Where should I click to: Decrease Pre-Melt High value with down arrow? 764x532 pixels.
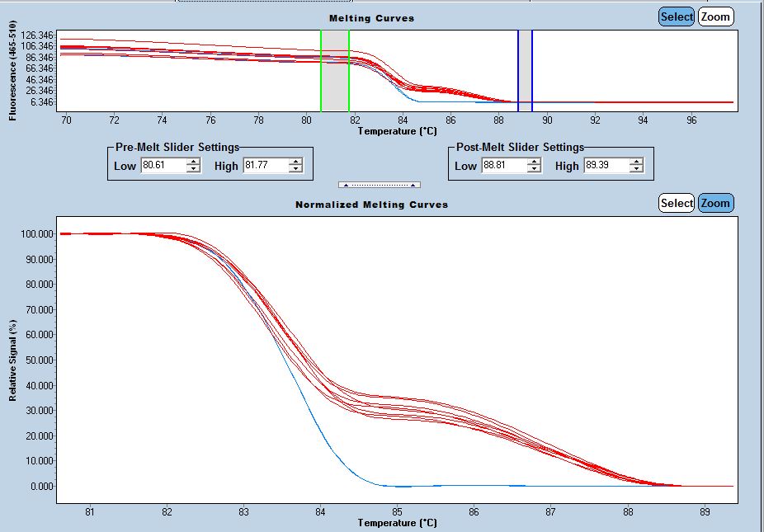tap(295, 169)
